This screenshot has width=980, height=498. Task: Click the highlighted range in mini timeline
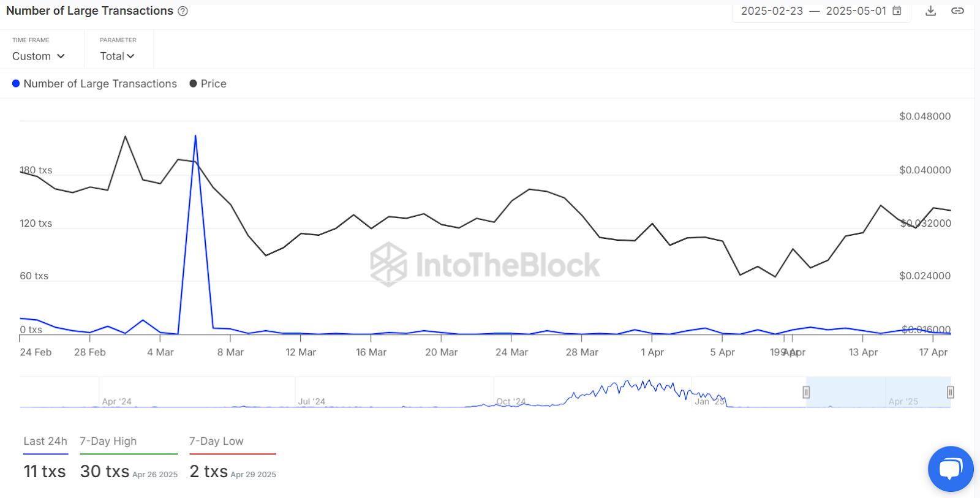pyautogui.click(x=878, y=392)
